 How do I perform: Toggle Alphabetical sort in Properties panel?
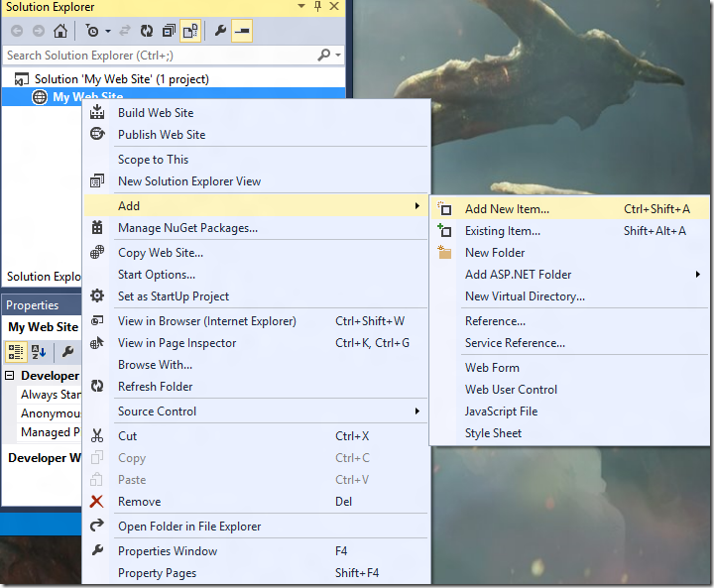pos(39,352)
